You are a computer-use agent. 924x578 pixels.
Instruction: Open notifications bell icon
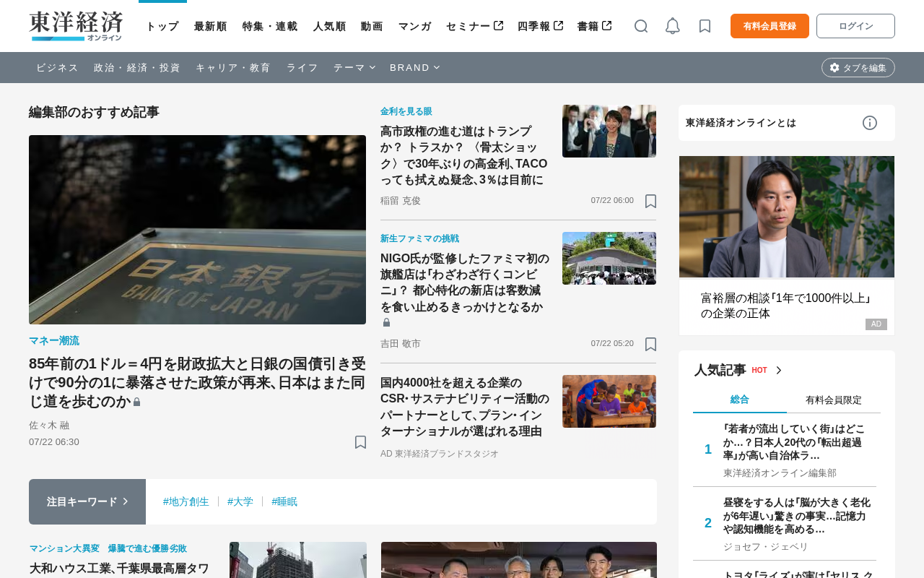coord(673,26)
